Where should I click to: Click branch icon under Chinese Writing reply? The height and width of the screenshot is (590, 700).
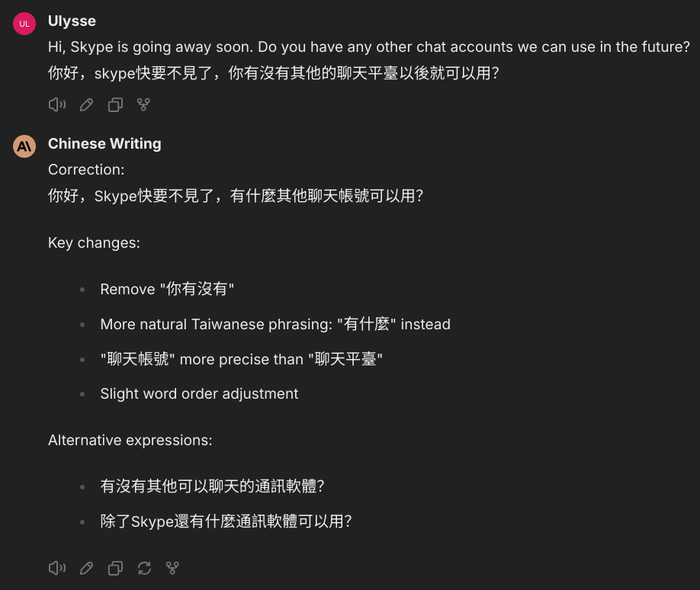172,568
